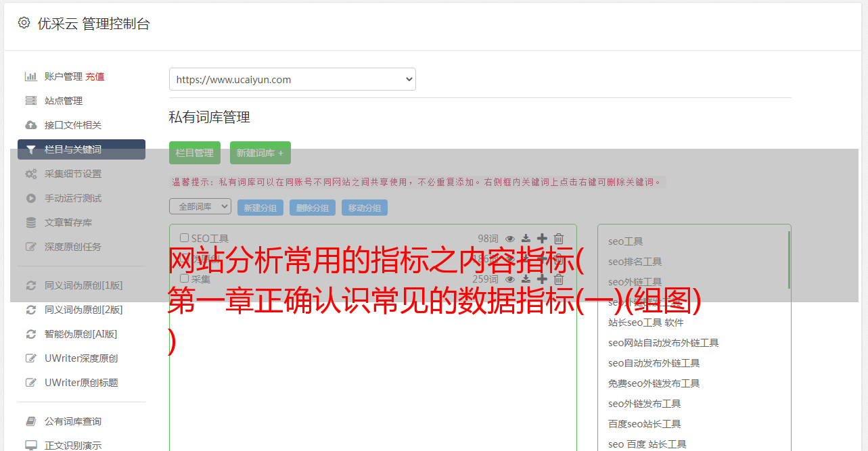Tick the SEO工具 checkbox
The image size is (868, 451).
pos(184,238)
